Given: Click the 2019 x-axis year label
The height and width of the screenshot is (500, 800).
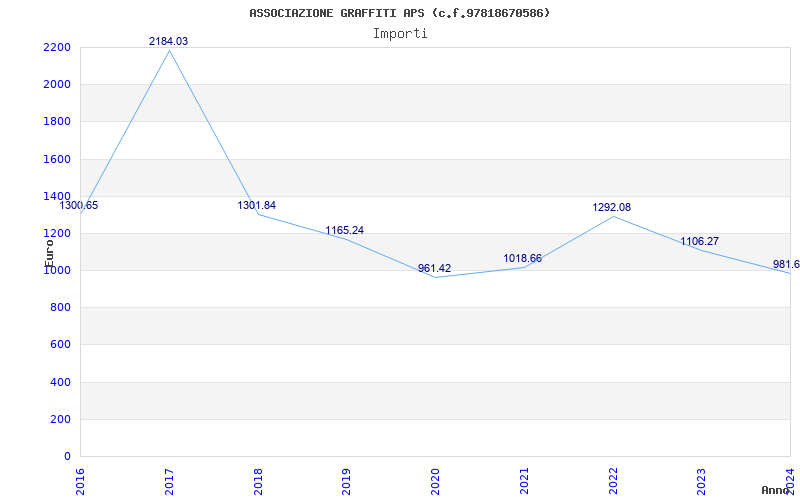Looking at the screenshot, I should [346, 481].
